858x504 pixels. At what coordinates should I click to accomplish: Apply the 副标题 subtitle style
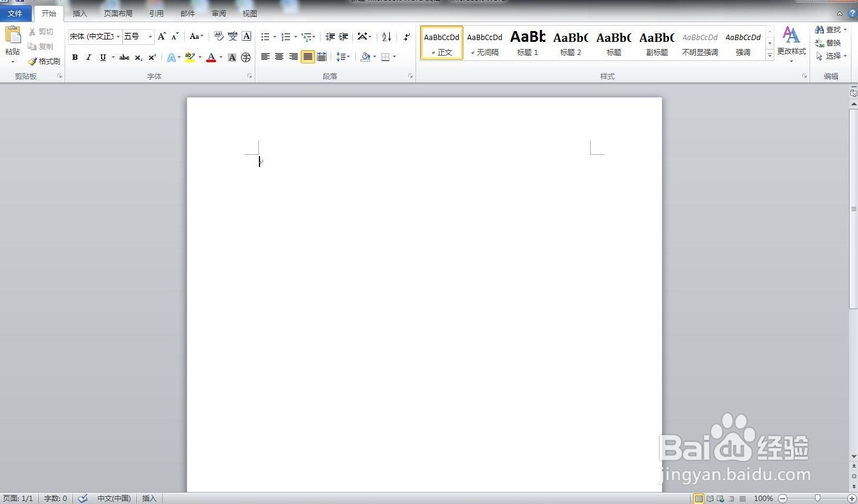657,43
